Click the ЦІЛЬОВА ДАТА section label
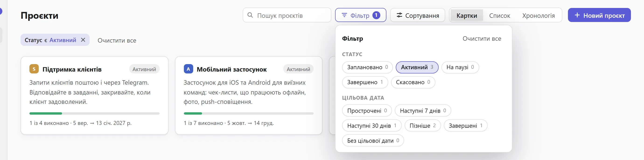The image size is (644, 160). [363, 98]
